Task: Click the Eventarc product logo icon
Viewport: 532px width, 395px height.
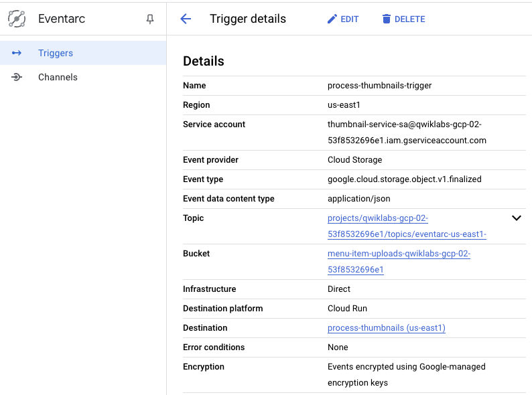Action: 17,19
